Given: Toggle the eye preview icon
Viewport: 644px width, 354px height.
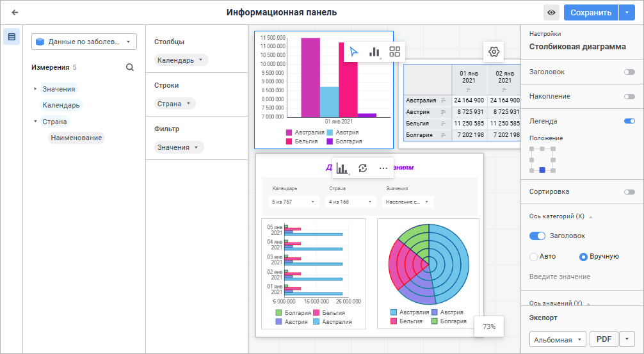Looking at the screenshot, I should click(x=551, y=13).
